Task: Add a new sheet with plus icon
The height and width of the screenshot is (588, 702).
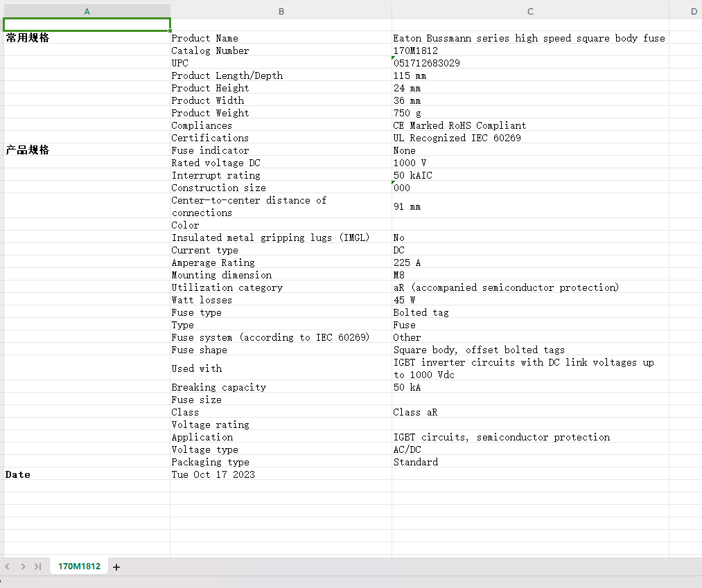Action: [x=116, y=567]
